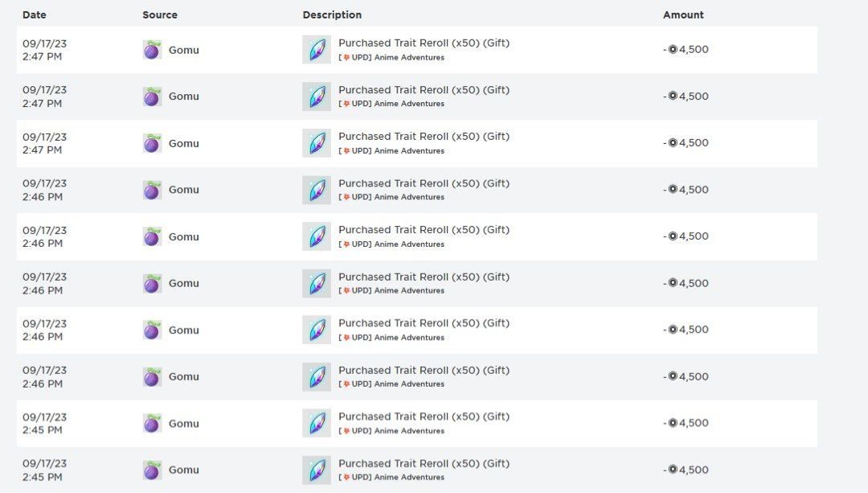Open Gomu avatar in the first 2:46 PM row
The height and width of the screenshot is (493, 868).
point(152,190)
